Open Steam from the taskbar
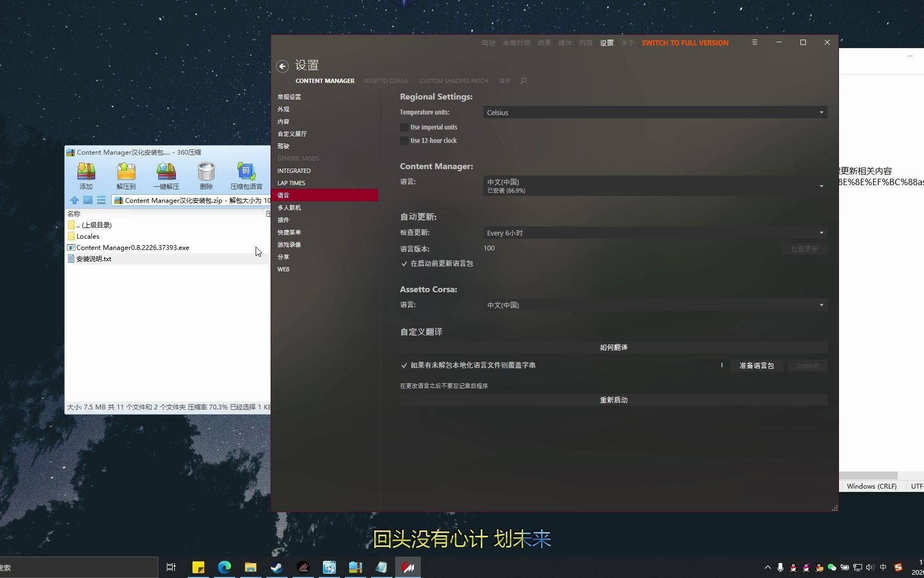Viewport: 924px width, 578px height. point(277,567)
